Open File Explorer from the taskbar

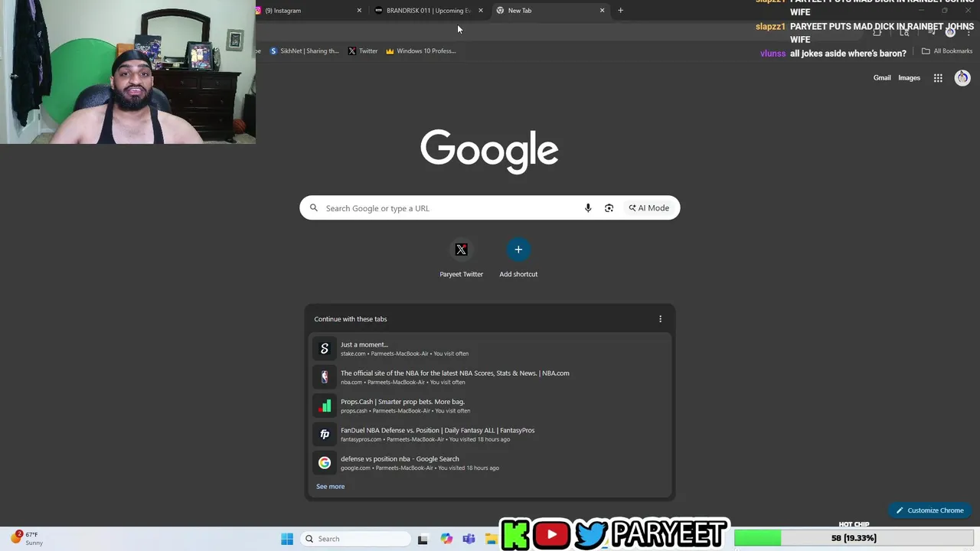pyautogui.click(x=491, y=539)
